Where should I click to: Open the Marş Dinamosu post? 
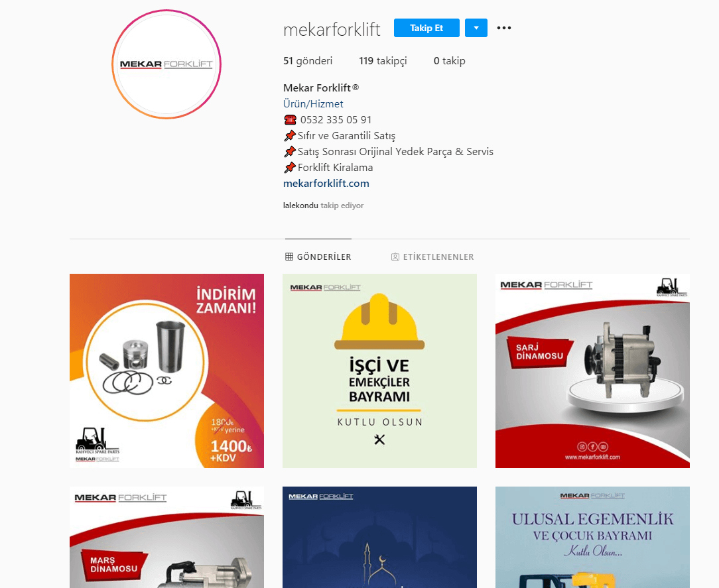click(x=167, y=537)
